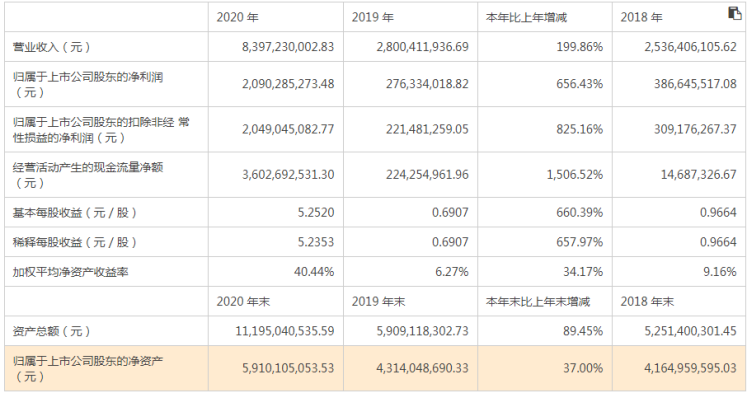Image resolution: width=747 pixels, height=393 pixels.
Task: Click the 稀释每股收益（元/股） row label
Action: click(75, 242)
